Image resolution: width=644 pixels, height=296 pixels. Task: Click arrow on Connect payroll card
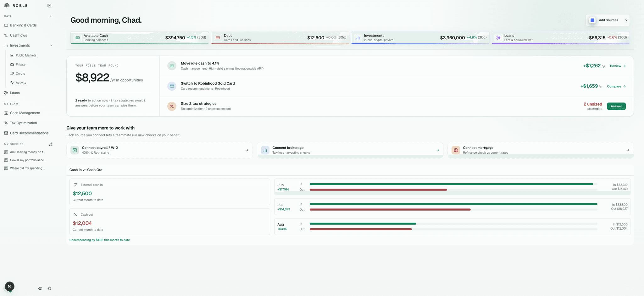pyautogui.click(x=247, y=150)
